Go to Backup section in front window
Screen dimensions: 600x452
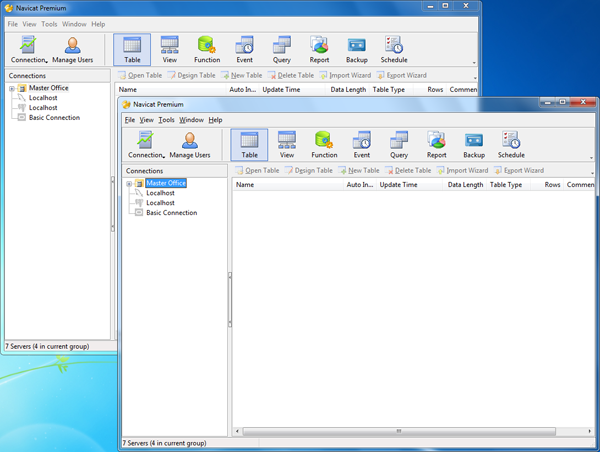pyautogui.click(x=474, y=145)
